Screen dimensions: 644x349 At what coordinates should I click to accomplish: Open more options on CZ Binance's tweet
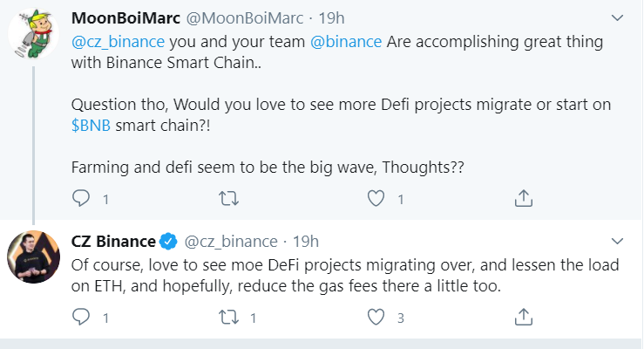click(x=617, y=240)
